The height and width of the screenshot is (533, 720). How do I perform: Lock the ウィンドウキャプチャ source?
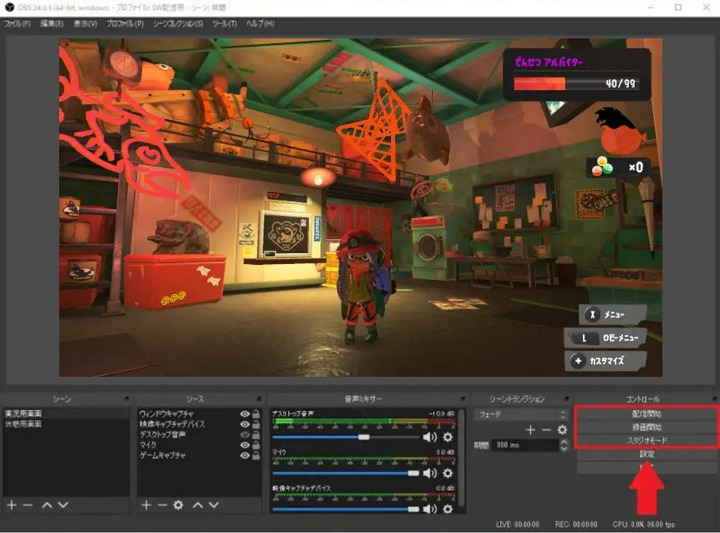pos(256,414)
